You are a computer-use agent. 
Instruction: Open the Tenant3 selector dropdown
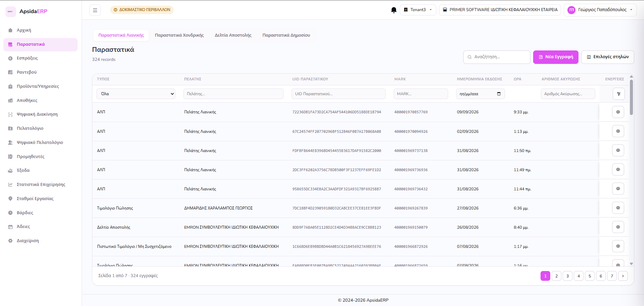pyautogui.click(x=418, y=10)
